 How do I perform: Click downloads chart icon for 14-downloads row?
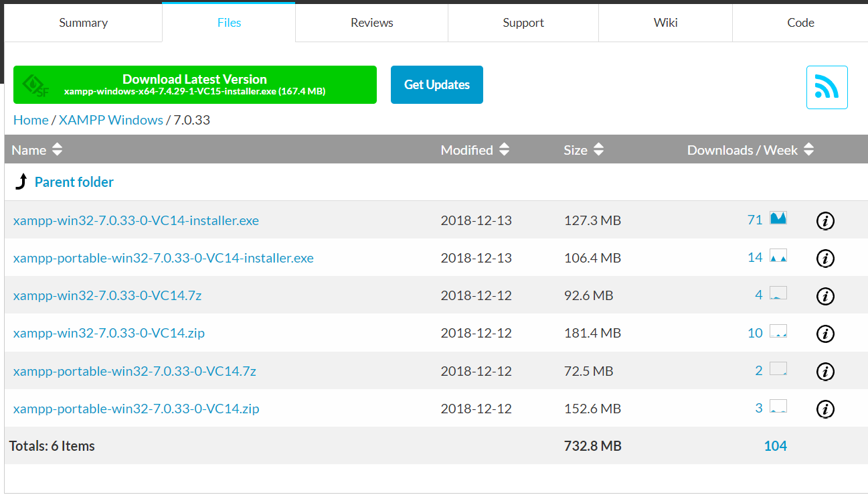click(x=778, y=255)
